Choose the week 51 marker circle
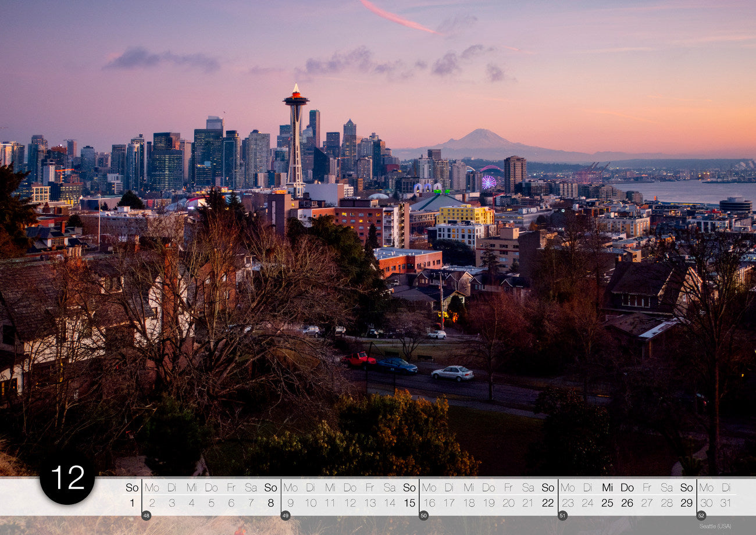The width and height of the screenshot is (756, 535). point(562,515)
